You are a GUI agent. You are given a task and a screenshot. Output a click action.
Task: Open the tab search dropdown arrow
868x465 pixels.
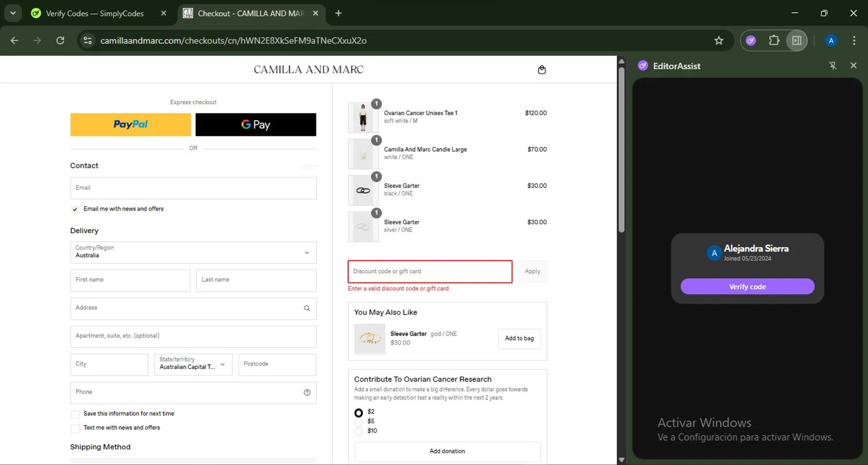12,13
